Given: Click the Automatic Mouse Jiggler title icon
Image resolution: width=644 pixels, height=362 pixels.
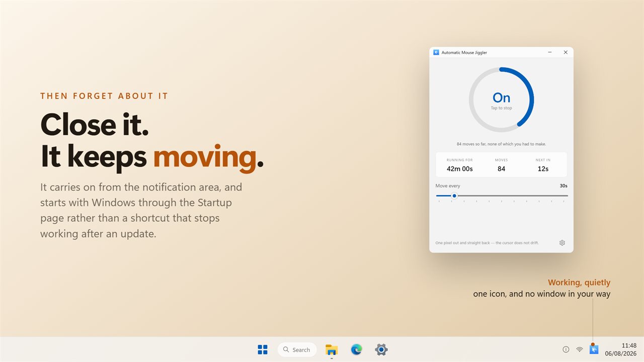Looking at the screenshot, I should pyautogui.click(x=436, y=52).
